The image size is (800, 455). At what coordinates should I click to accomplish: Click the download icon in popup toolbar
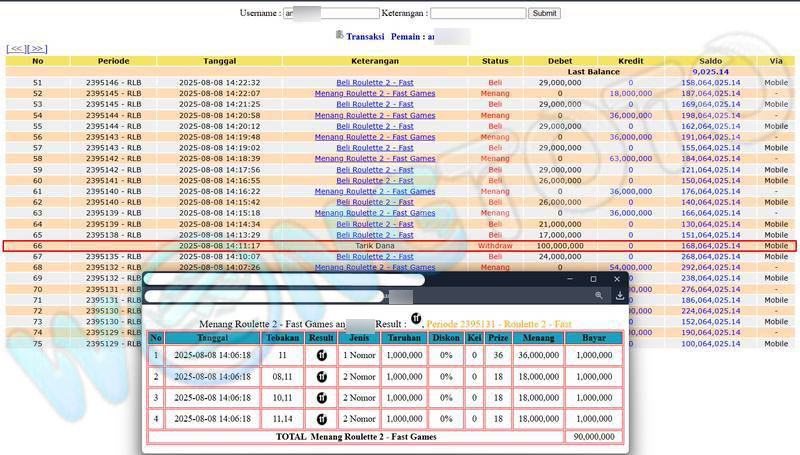(619, 296)
